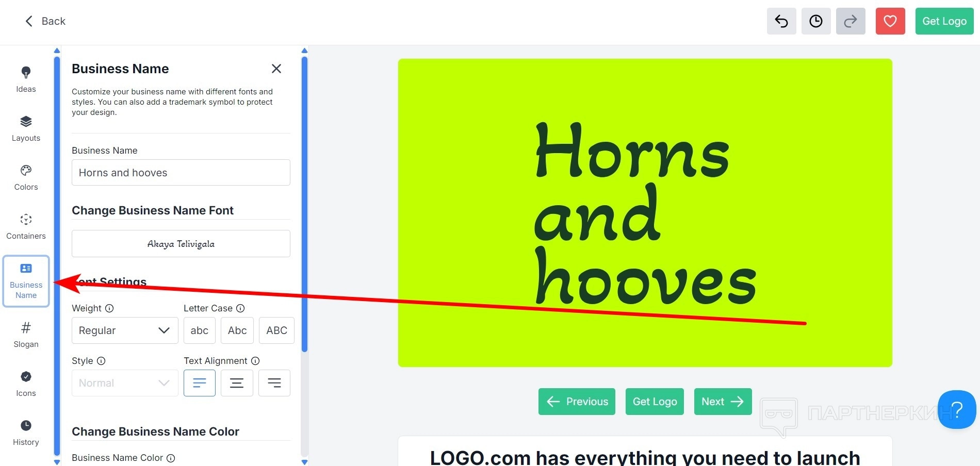Screen dimensions: 980x466
Task: Align business name text center
Action: click(x=237, y=383)
